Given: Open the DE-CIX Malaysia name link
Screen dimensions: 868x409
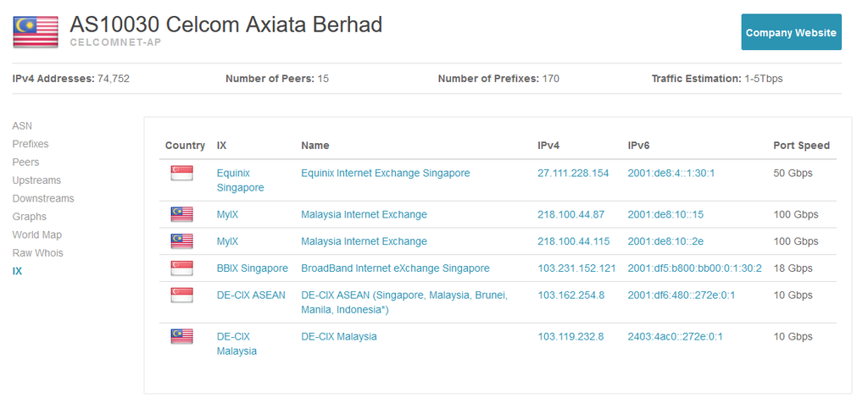Looking at the screenshot, I should pyautogui.click(x=338, y=336).
